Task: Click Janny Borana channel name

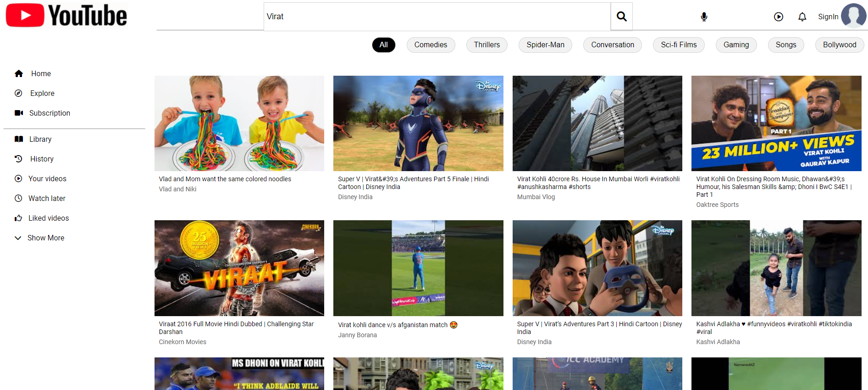Action: [x=357, y=335]
